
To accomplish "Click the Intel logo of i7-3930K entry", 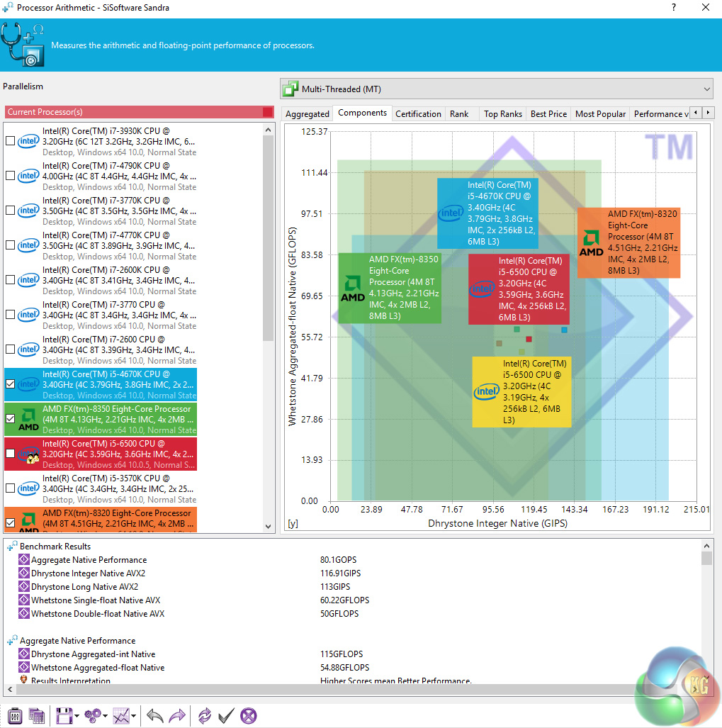I will 28,141.
